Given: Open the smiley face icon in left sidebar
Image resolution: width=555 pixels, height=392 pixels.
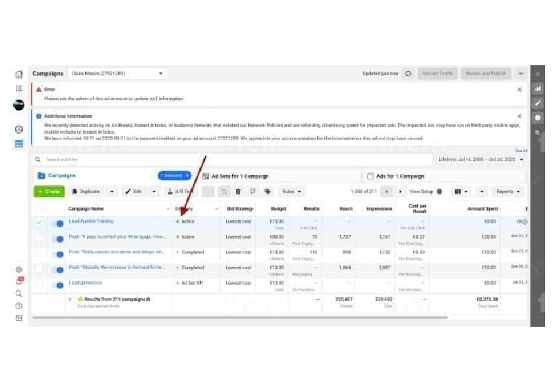Looking at the screenshot, I should click(18, 129).
